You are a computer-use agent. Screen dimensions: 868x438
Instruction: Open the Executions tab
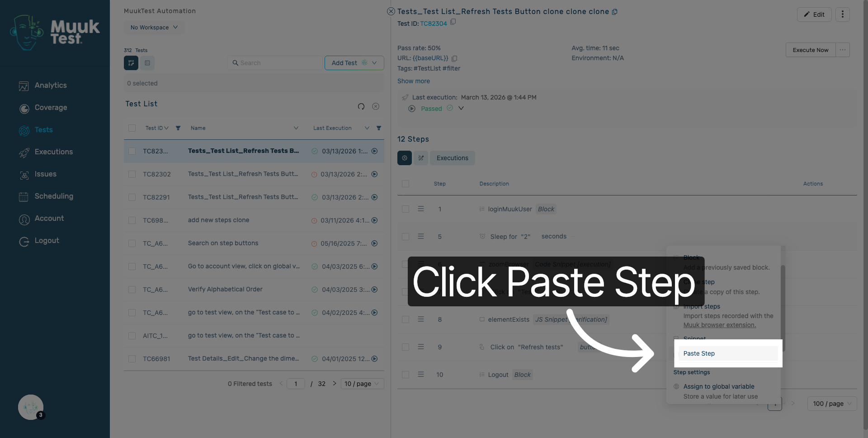click(x=453, y=158)
